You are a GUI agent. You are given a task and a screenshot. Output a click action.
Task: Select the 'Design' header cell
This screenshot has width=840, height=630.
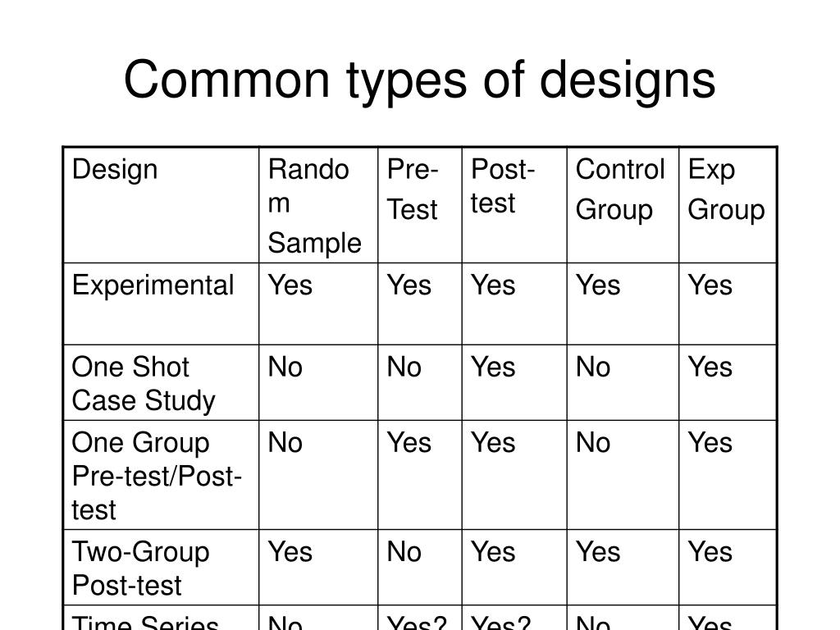(x=162, y=205)
